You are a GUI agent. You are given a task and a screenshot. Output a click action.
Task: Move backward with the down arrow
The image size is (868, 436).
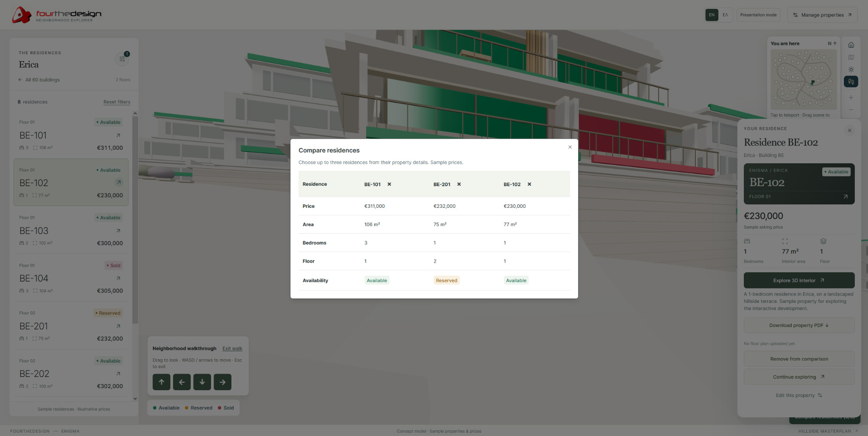click(x=202, y=382)
